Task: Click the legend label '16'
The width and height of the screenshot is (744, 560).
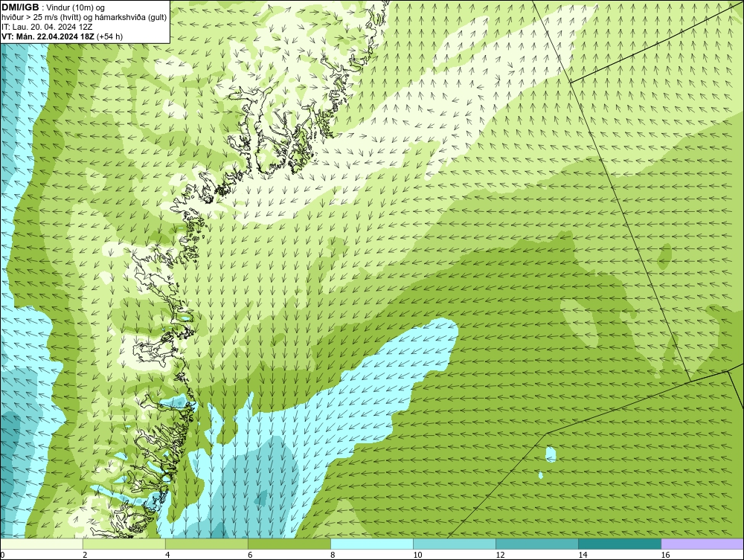Action: (665, 556)
